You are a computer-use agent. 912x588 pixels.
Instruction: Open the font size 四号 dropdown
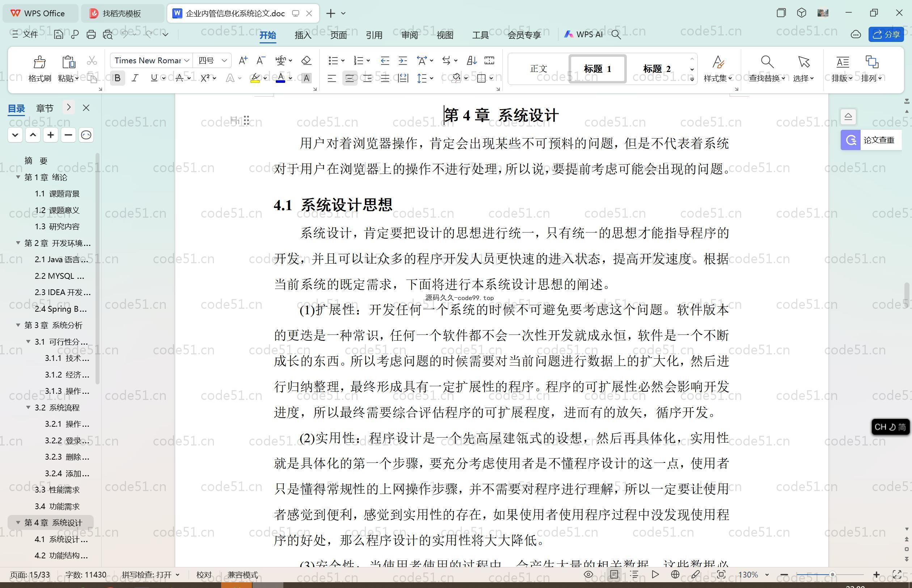[x=224, y=60]
